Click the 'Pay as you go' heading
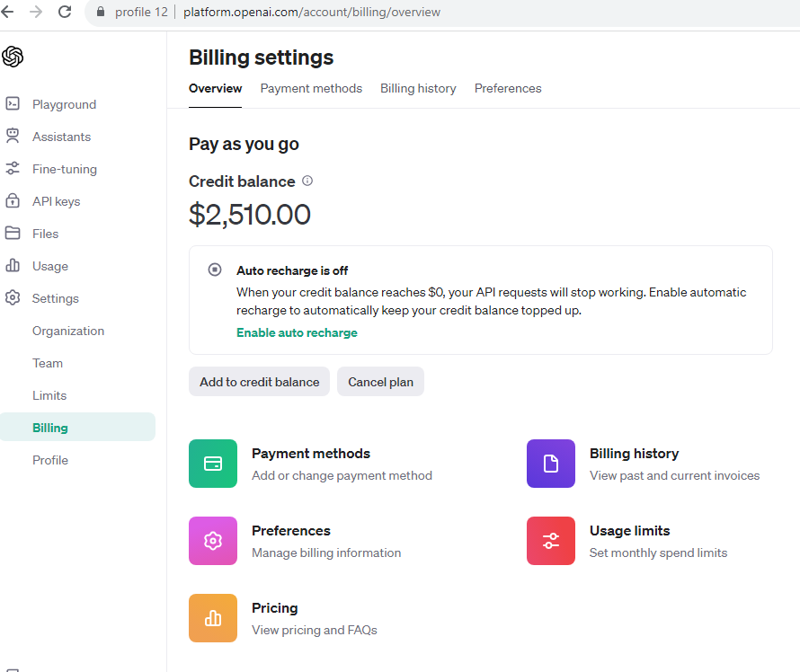Image resolution: width=800 pixels, height=672 pixels. [244, 145]
